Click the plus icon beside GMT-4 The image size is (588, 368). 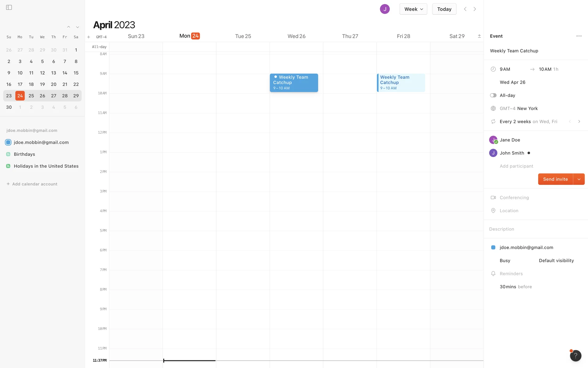coord(89,37)
